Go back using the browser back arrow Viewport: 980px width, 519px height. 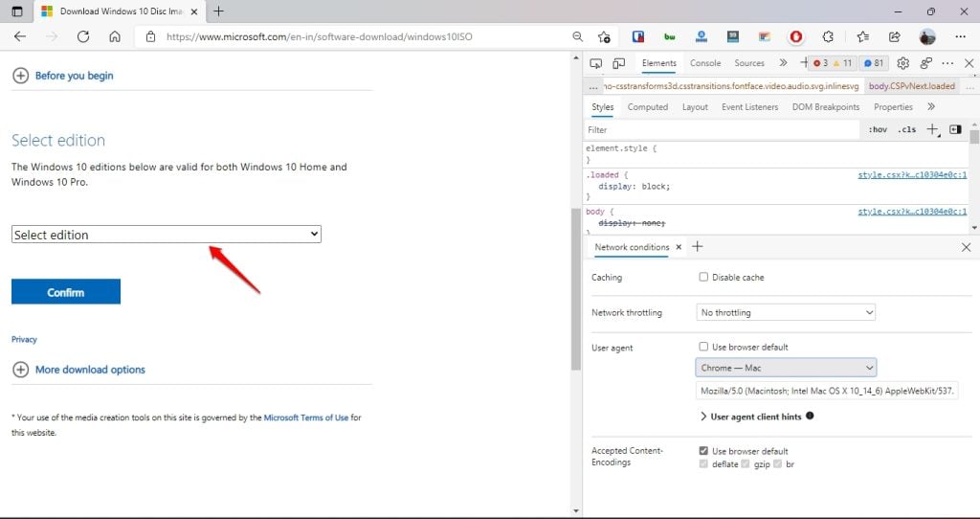point(20,37)
